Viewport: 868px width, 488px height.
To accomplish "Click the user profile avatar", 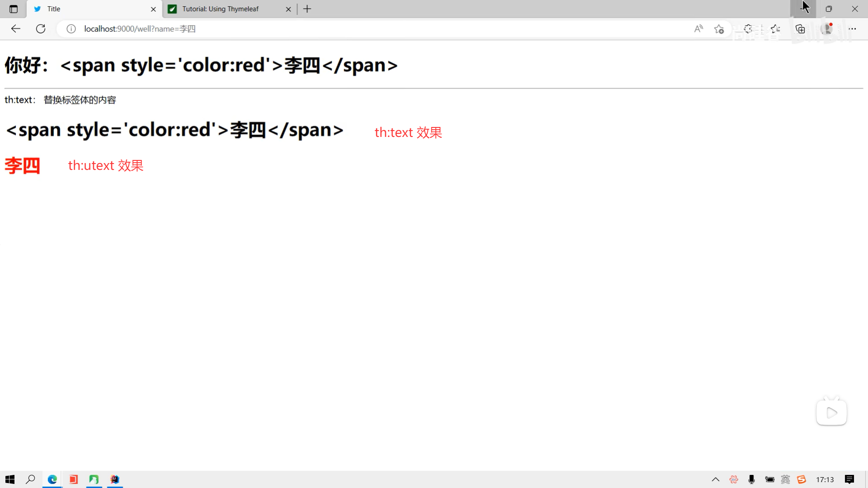I will pyautogui.click(x=827, y=29).
